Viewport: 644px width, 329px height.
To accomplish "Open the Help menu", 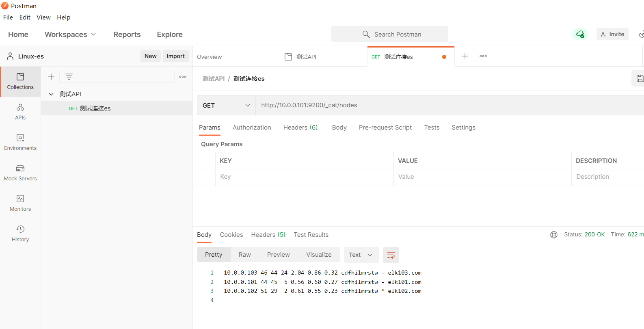I will point(64,17).
